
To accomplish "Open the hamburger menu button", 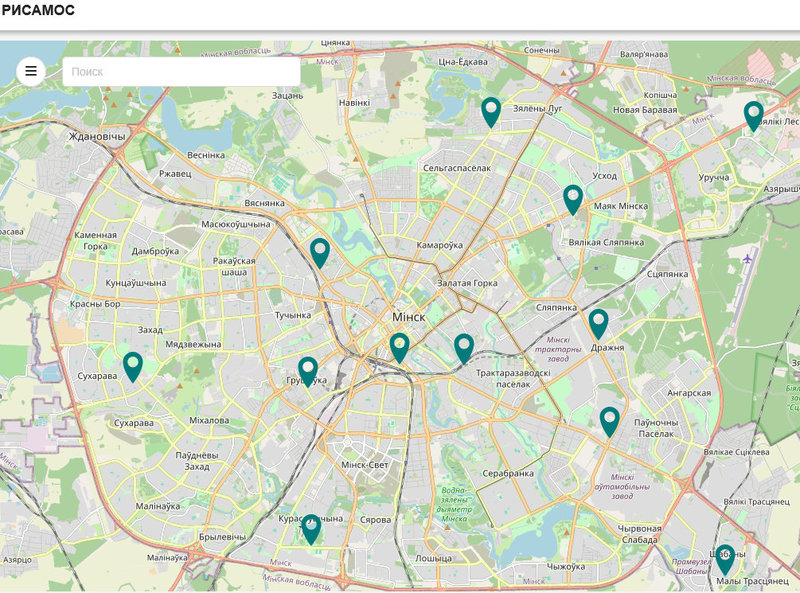I will pos(31,71).
